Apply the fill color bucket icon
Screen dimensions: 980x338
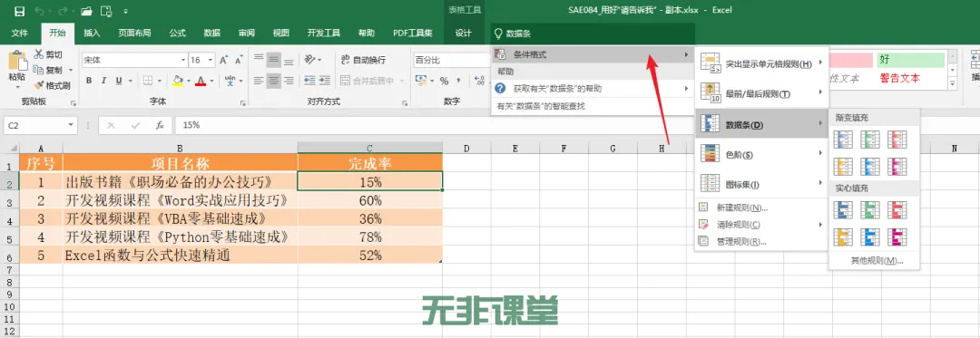(178, 81)
